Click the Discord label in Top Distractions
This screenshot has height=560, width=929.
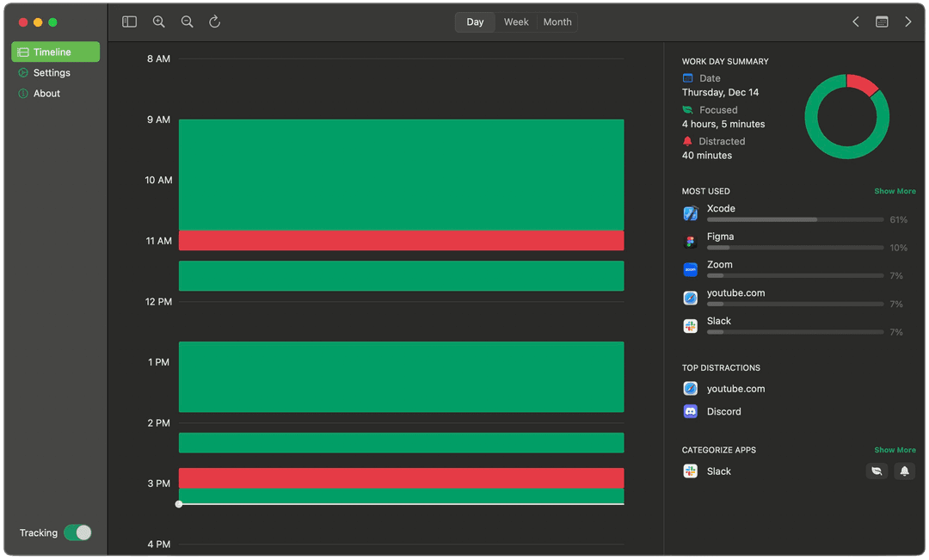[x=723, y=411]
